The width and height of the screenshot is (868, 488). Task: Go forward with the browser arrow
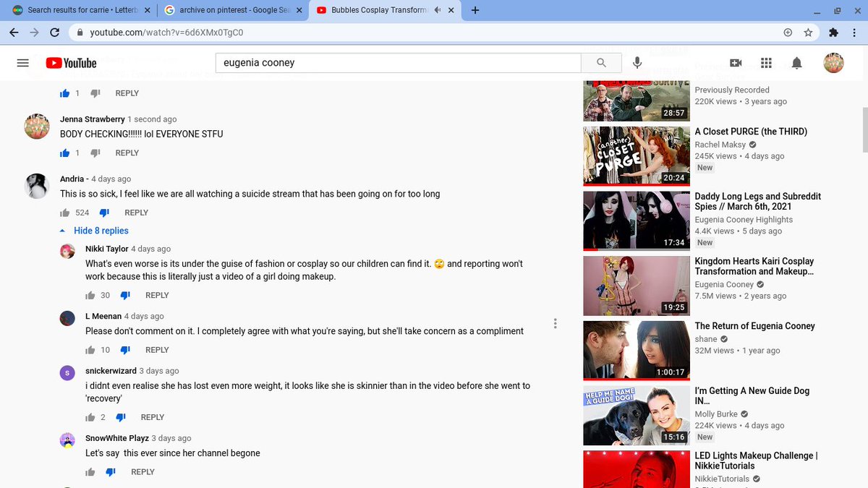click(x=34, y=33)
